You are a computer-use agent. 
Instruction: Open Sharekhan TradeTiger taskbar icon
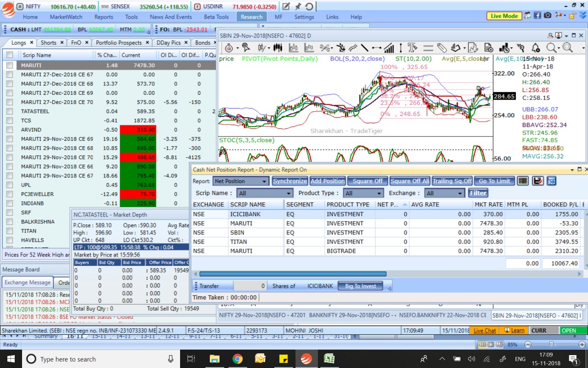306,359
